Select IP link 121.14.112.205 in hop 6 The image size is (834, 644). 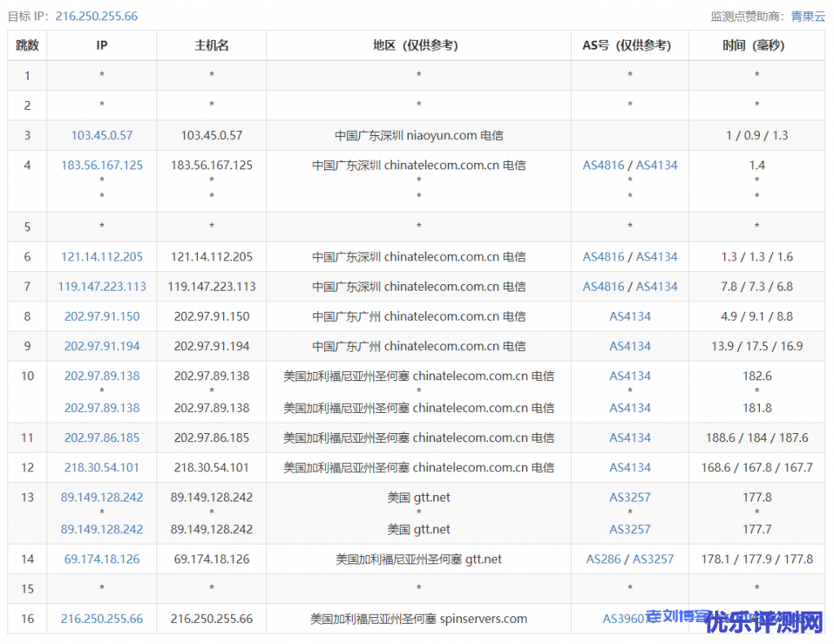[102, 257]
